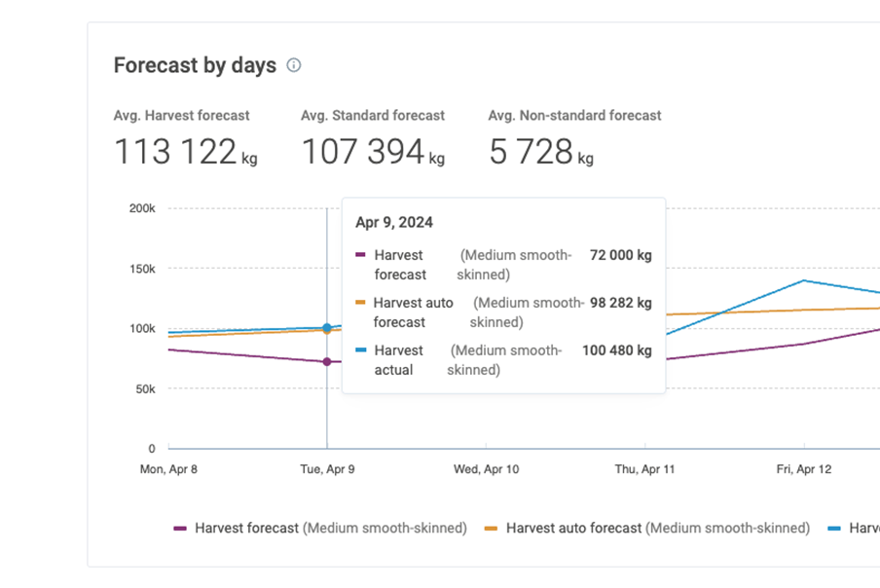Click the Wed, Apr 10 axis label
Screen dimensions: 880x588
pyautogui.click(x=487, y=469)
